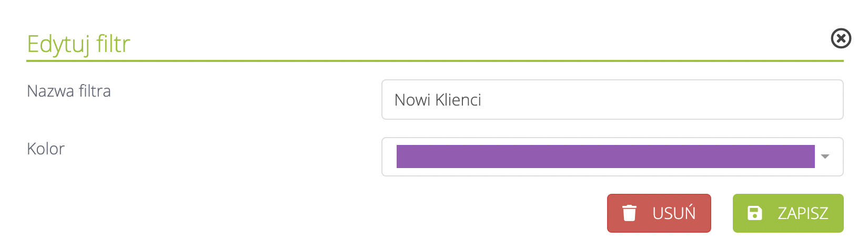Click the "Nazwa filtra" label

[69, 91]
